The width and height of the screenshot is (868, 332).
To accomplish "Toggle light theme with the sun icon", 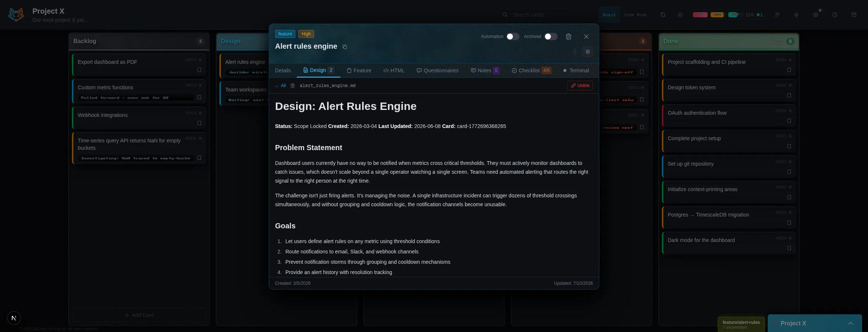I will 680,15.
